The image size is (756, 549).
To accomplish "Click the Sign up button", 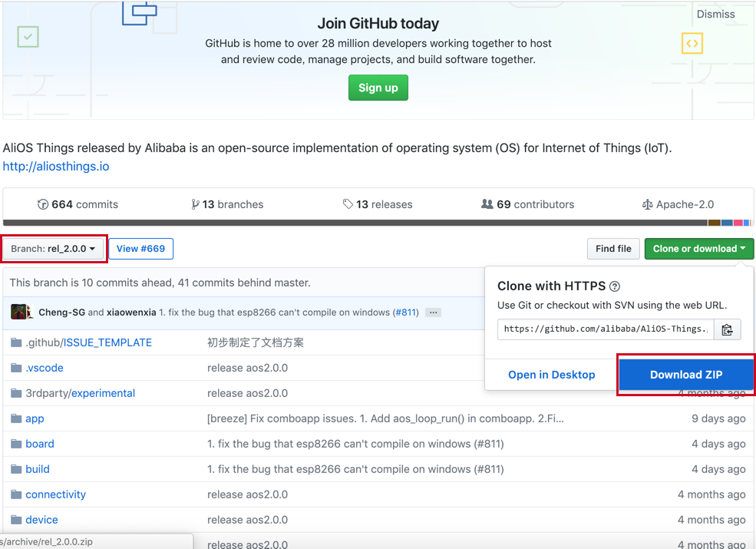I will [378, 88].
